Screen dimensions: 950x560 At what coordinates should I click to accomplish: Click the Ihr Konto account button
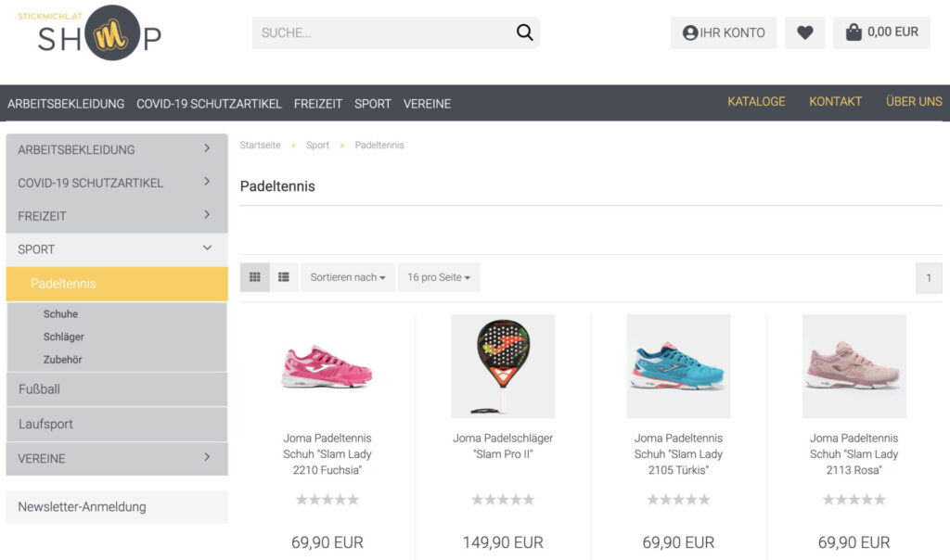pyautogui.click(x=724, y=32)
